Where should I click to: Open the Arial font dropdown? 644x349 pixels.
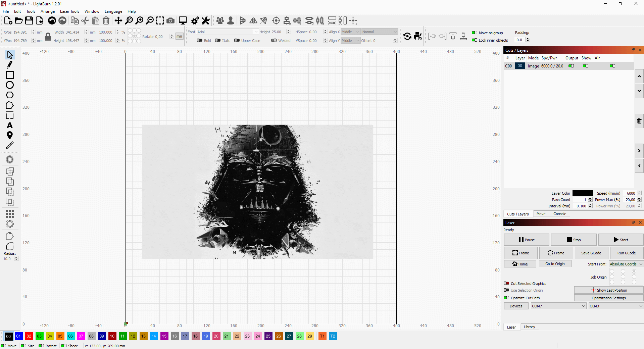point(227,32)
